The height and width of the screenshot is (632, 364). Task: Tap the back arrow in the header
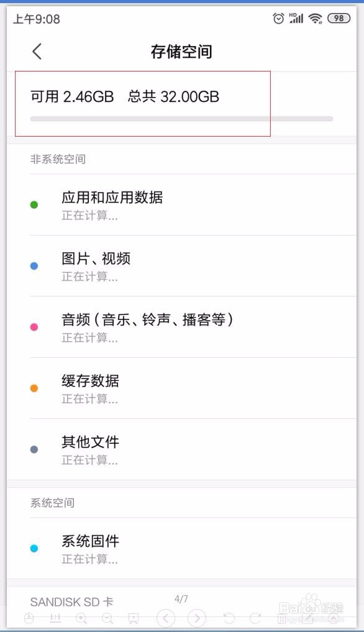point(37,52)
